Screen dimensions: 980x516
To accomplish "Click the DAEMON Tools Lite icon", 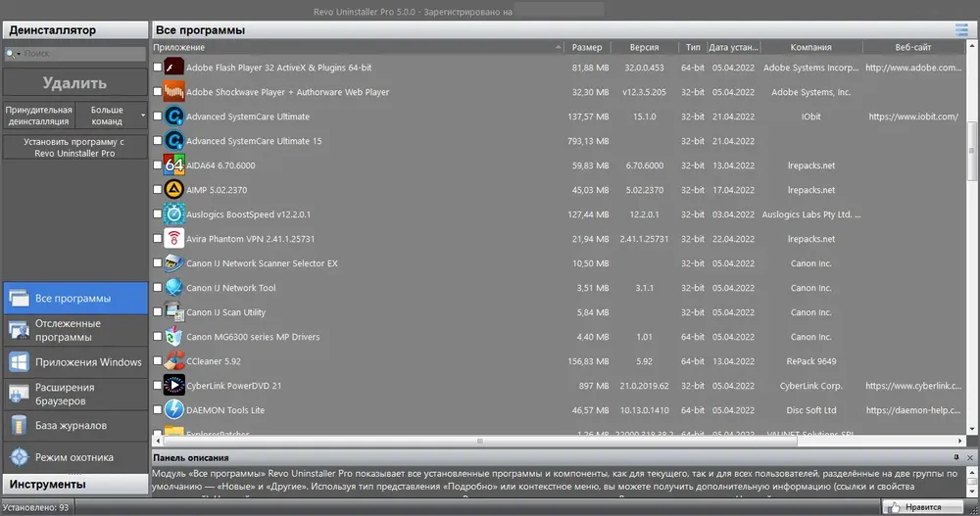I will [173, 410].
